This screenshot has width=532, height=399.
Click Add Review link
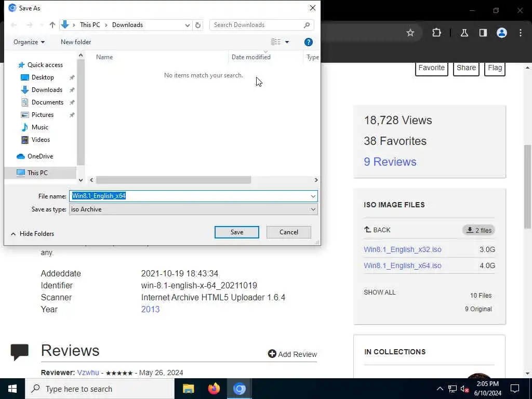[292, 354]
